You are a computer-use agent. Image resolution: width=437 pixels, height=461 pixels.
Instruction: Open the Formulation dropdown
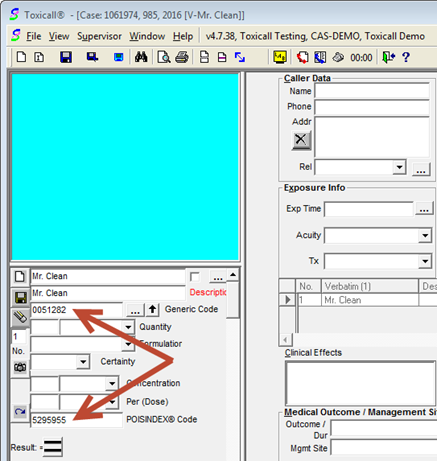pyautogui.click(x=128, y=344)
